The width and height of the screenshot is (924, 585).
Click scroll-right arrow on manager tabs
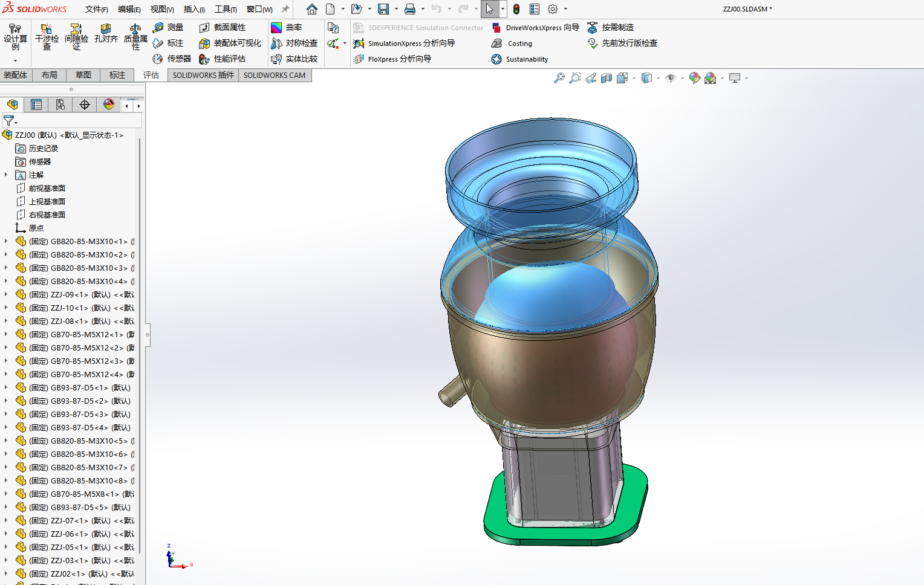[x=138, y=106]
